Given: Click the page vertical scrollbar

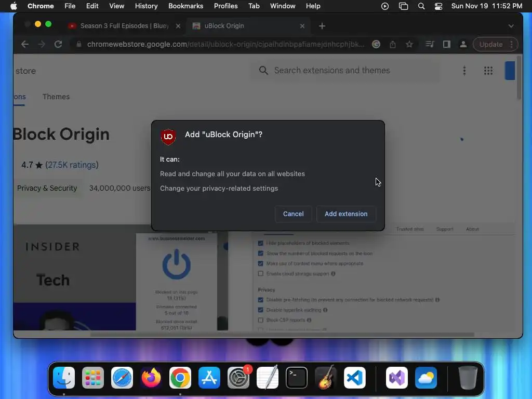Looking at the screenshot, I should (518, 78).
